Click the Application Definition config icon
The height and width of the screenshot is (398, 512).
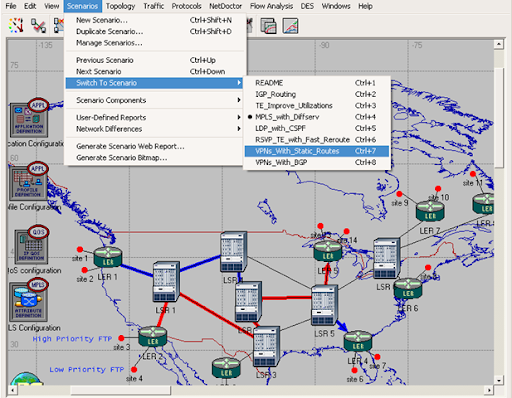(29, 120)
